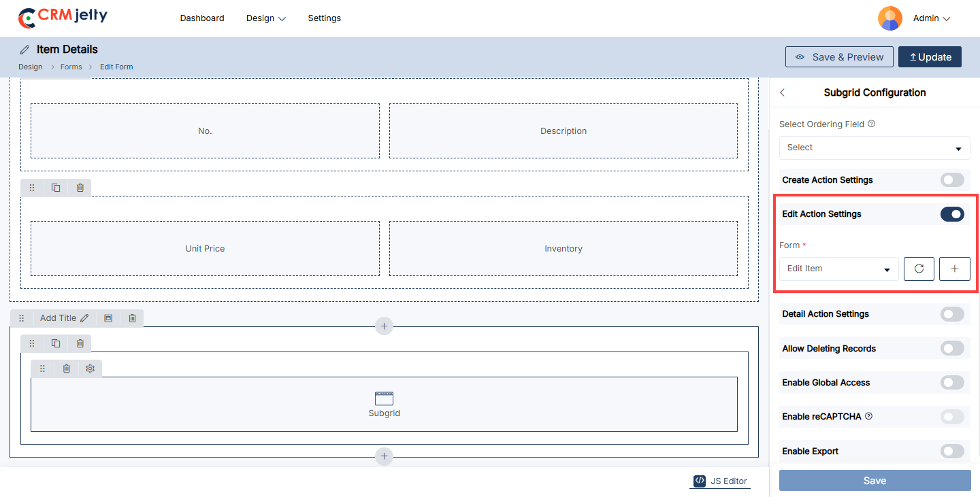The width and height of the screenshot is (980, 497).
Task: Turn off Edit Action Settings toggle
Action: point(951,214)
